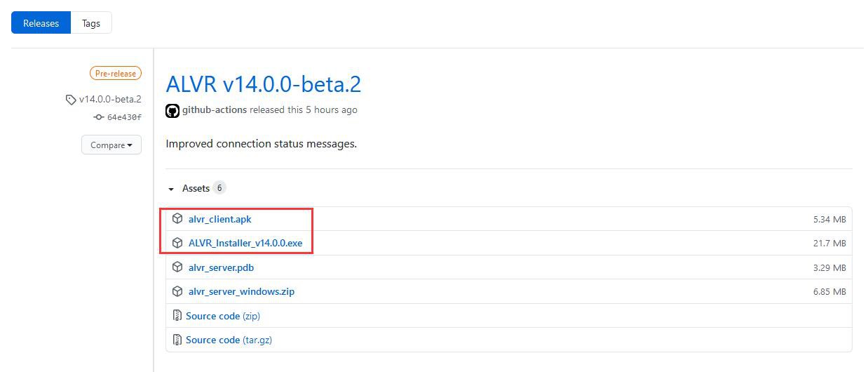The width and height of the screenshot is (868, 372).
Task: Click the Pre-release label badge
Action: click(116, 73)
